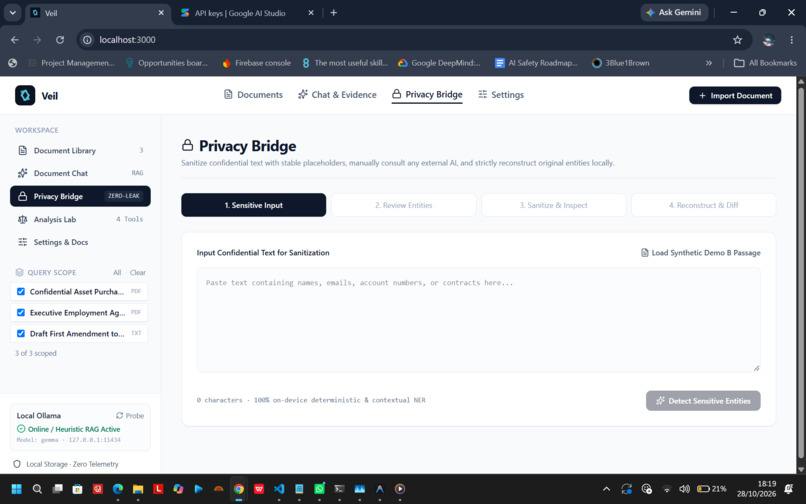Screen dimensions: 806x504
Task: Open the browser profile avatar
Action: click(x=768, y=40)
